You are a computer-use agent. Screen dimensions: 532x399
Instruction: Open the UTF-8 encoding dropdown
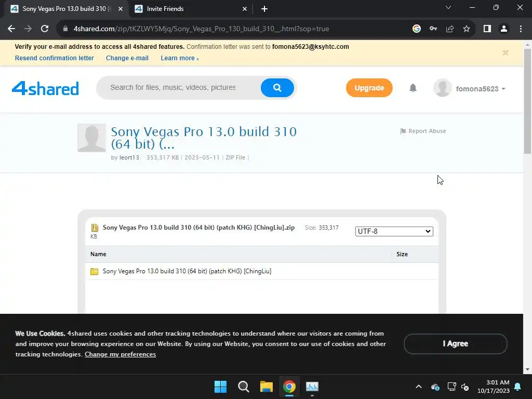[x=394, y=231]
